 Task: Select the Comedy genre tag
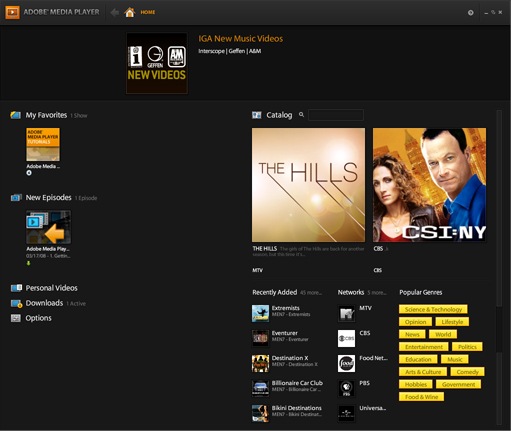point(467,372)
